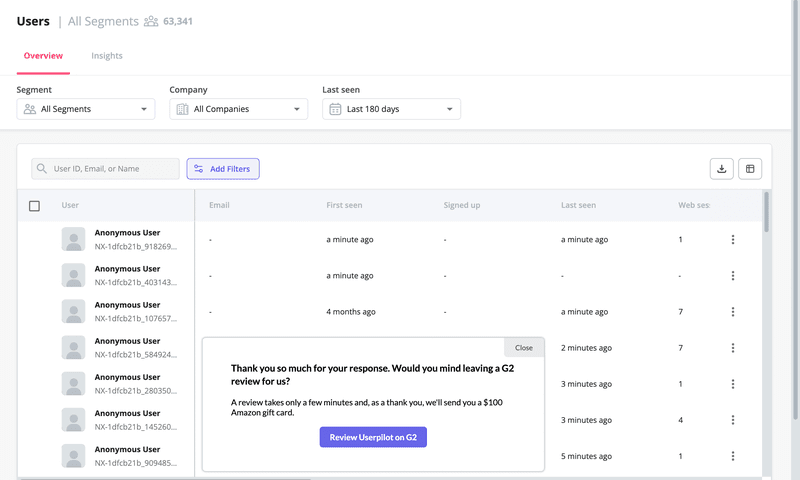Open three-dot menu for first user row
Image resolution: width=800 pixels, height=480 pixels.
pyautogui.click(x=733, y=240)
